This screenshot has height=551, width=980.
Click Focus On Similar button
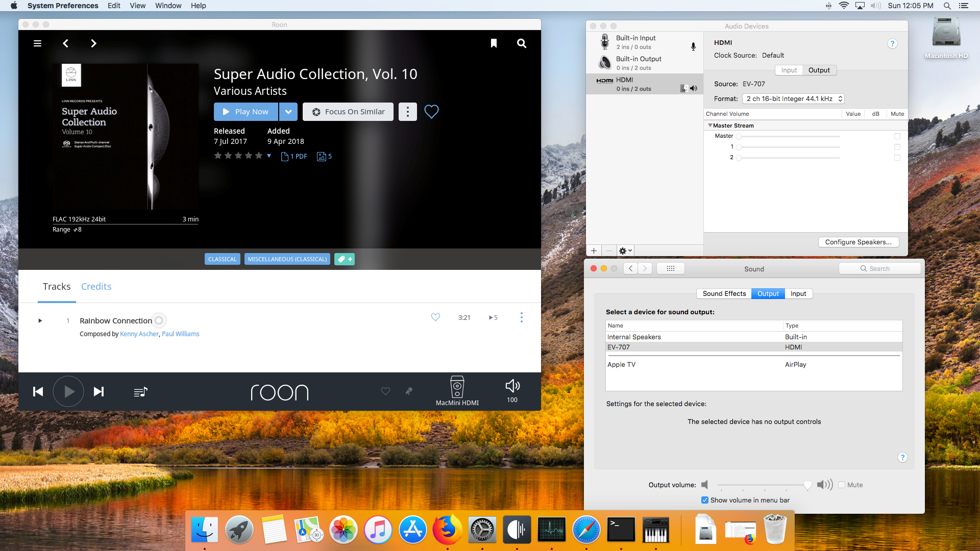click(348, 112)
